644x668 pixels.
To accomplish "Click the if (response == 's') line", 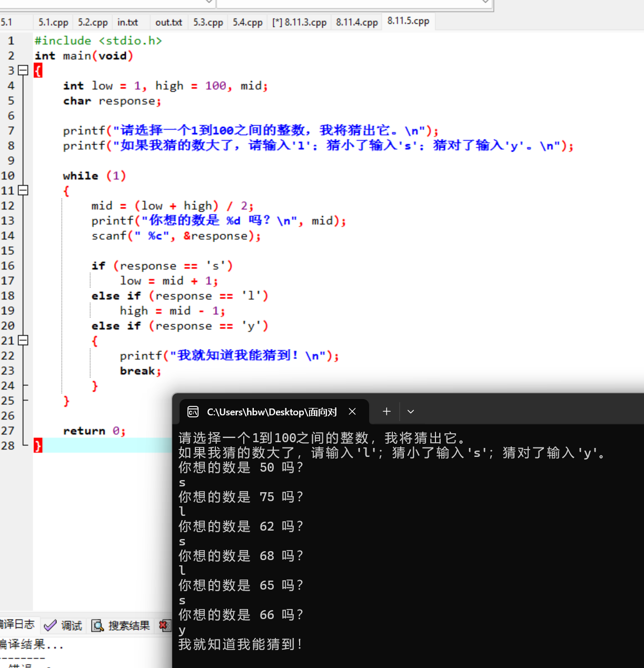I will point(162,265).
